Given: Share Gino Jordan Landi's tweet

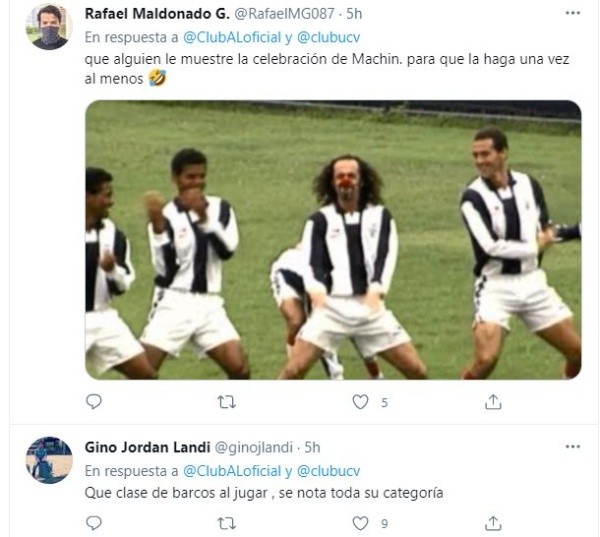Looking at the screenshot, I should [x=493, y=523].
